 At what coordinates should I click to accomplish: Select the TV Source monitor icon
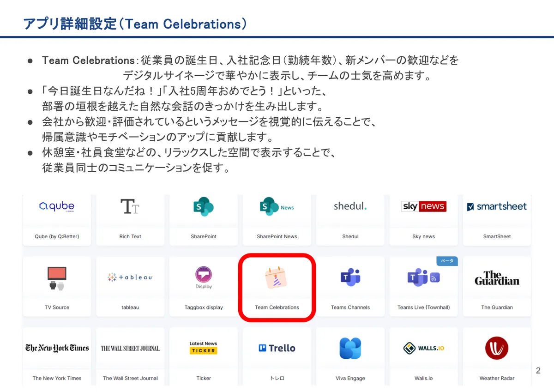(x=57, y=278)
